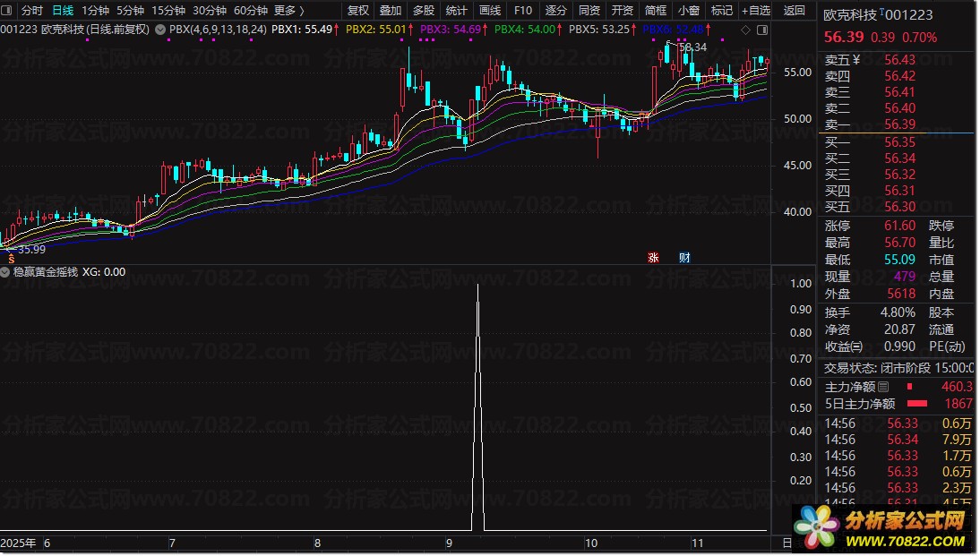Open 稳赢黄金摇钱 indicator dropdown circle
The width and height of the screenshot is (980, 556).
point(5,272)
